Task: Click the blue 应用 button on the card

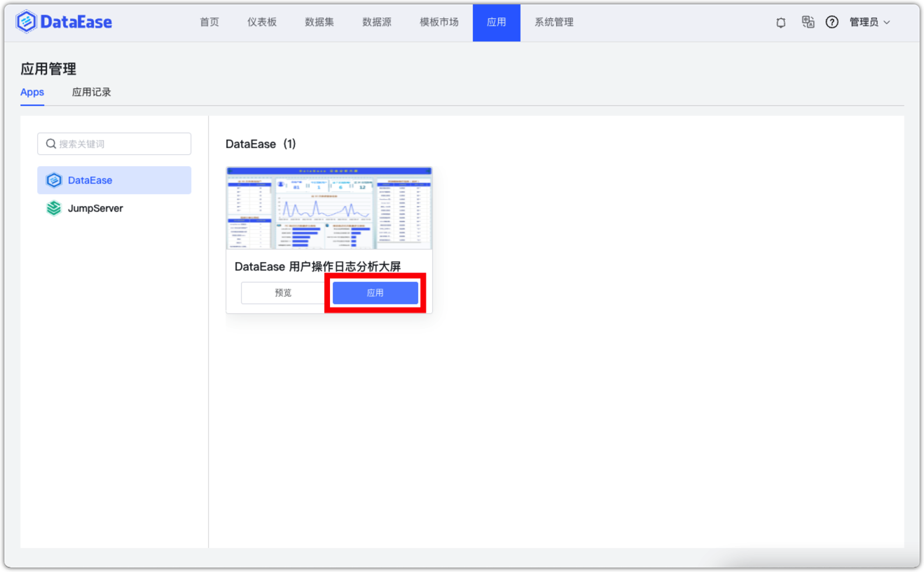Action: click(375, 293)
